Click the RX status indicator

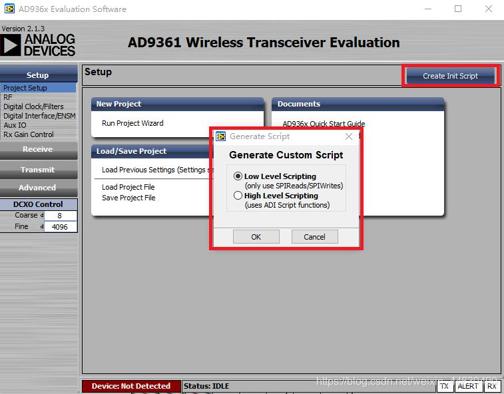pyautogui.click(x=492, y=386)
